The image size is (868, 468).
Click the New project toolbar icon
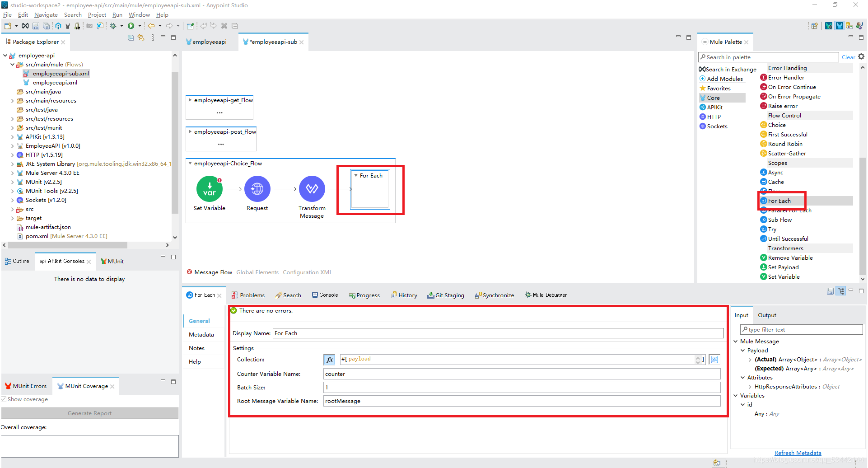click(x=8, y=26)
